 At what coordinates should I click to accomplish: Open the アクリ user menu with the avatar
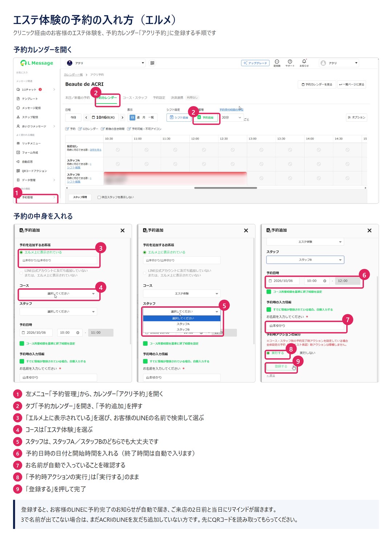[339, 63]
